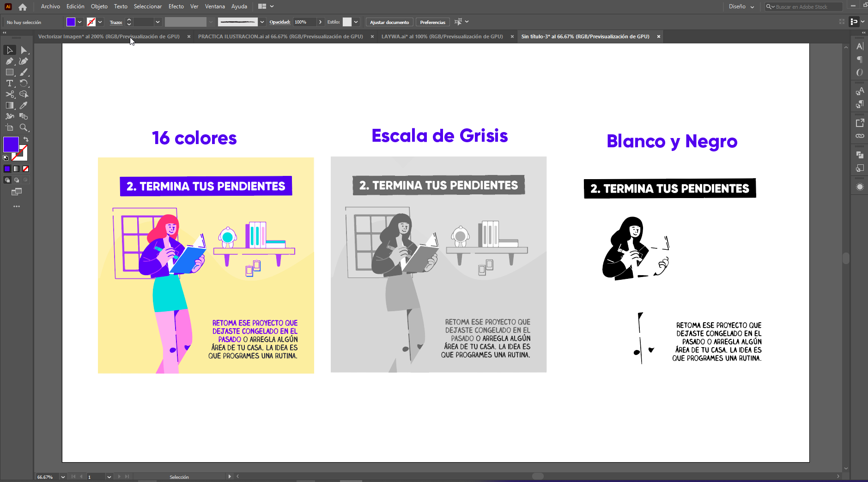Open the Paragraph panel icon
This screenshot has width=868, height=482.
(860, 60)
